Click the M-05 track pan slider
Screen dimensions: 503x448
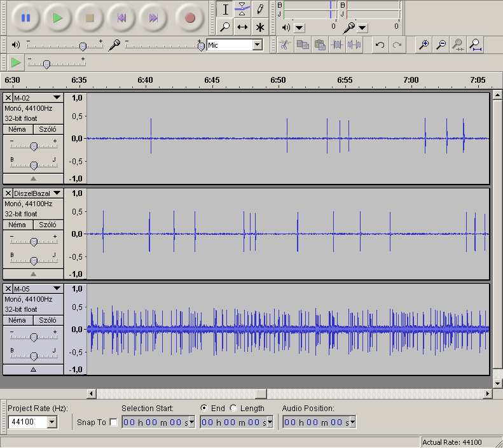pos(34,356)
